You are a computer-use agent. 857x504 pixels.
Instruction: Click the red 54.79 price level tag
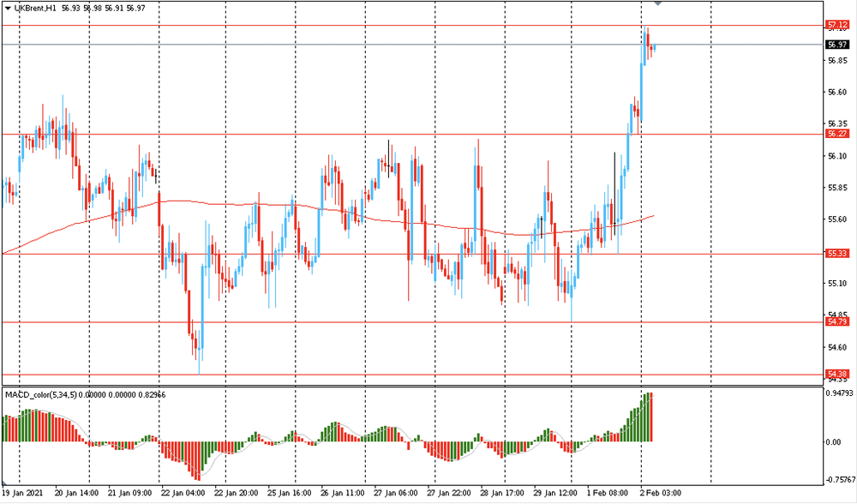pyautogui.click(x=836, y=321)
